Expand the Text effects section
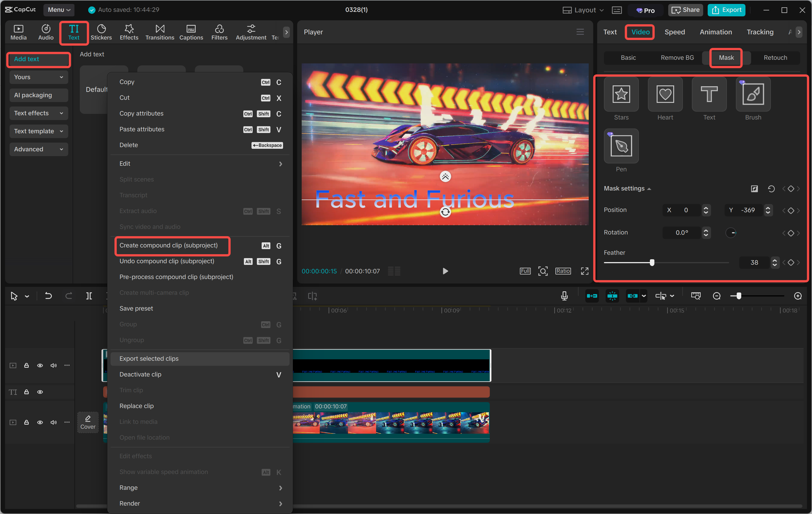The height and width of the screenshot is (514, 812). pyautogui.click(x=38, y=113)
